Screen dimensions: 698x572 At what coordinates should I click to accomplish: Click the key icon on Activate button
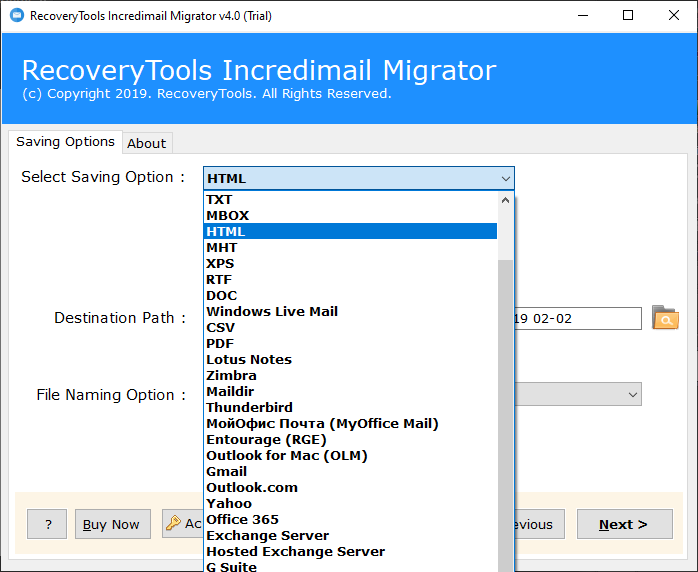173,523
